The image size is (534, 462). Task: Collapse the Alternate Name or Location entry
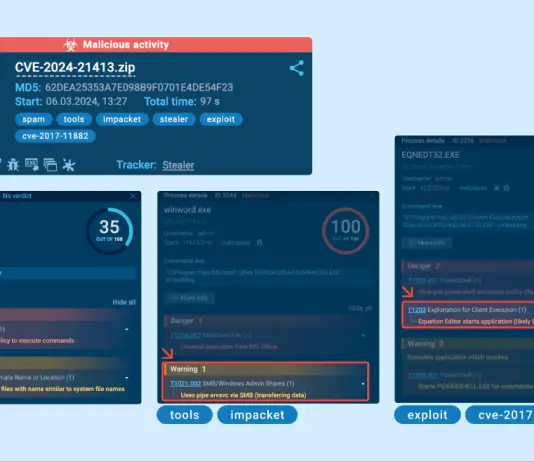[x=127, y=378]
